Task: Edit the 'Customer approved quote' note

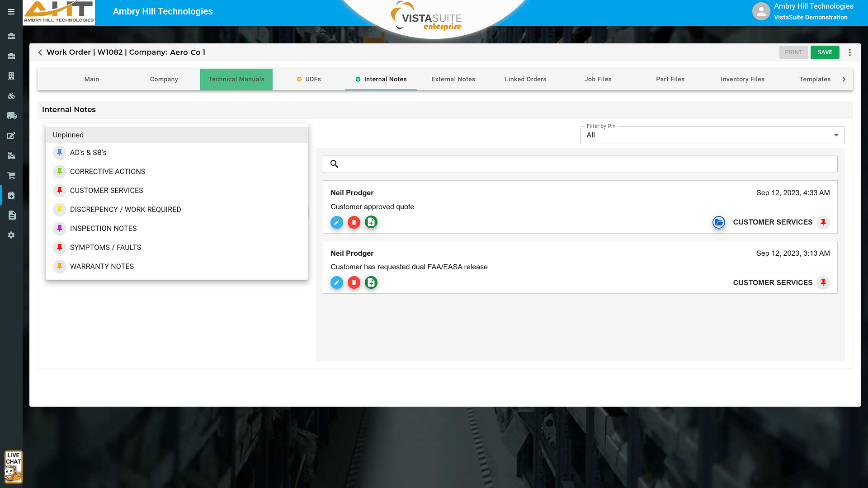Action: click(336, 222)
